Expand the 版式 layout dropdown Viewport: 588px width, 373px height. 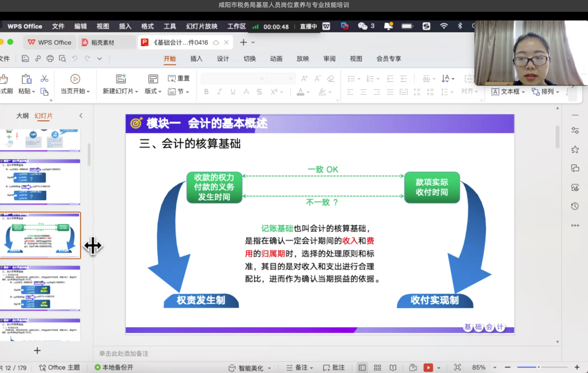[x=153, y=91]
